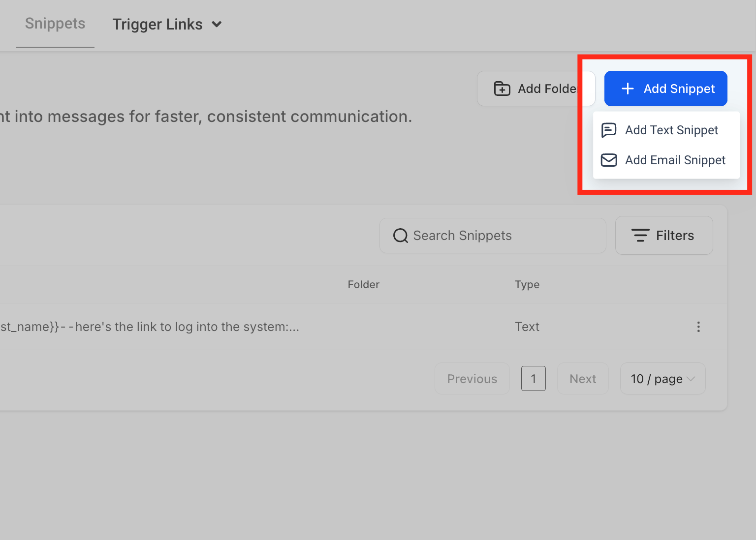Open the three-dot row actions menu
Image resolution: width=756 pixels, height=540 pixels.
point(698,327)
